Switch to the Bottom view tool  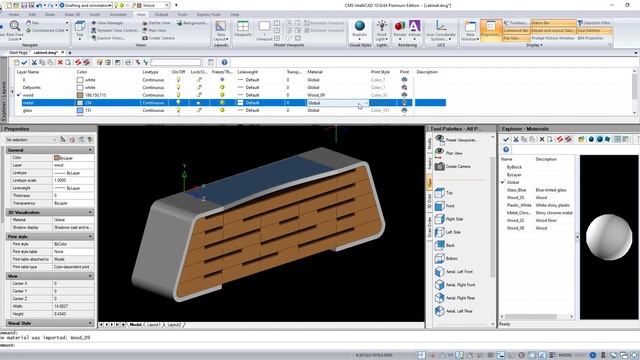(446, 258)
